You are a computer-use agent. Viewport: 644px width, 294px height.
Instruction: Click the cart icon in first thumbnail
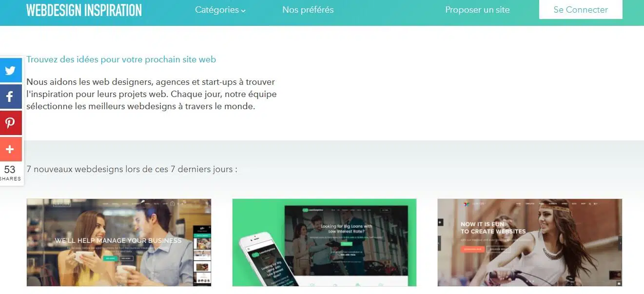point(173,204)
